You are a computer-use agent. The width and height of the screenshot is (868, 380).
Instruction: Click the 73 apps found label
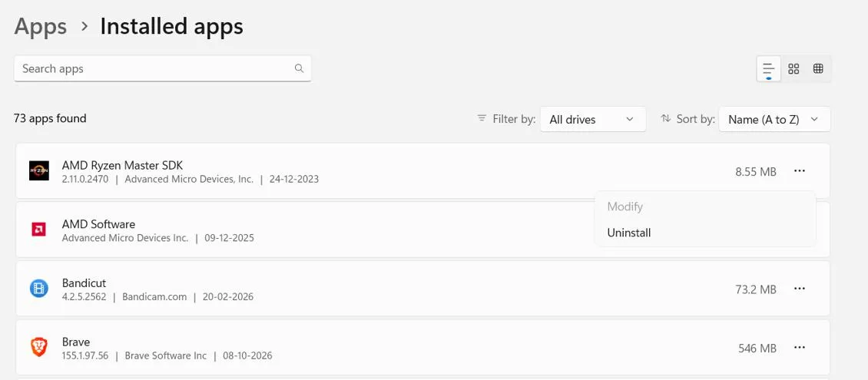pos(50,118)
